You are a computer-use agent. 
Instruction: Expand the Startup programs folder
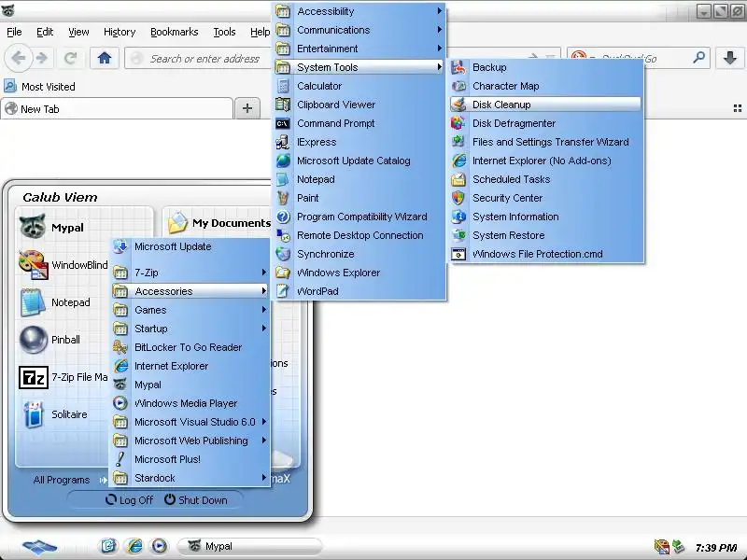click(190, 329)
